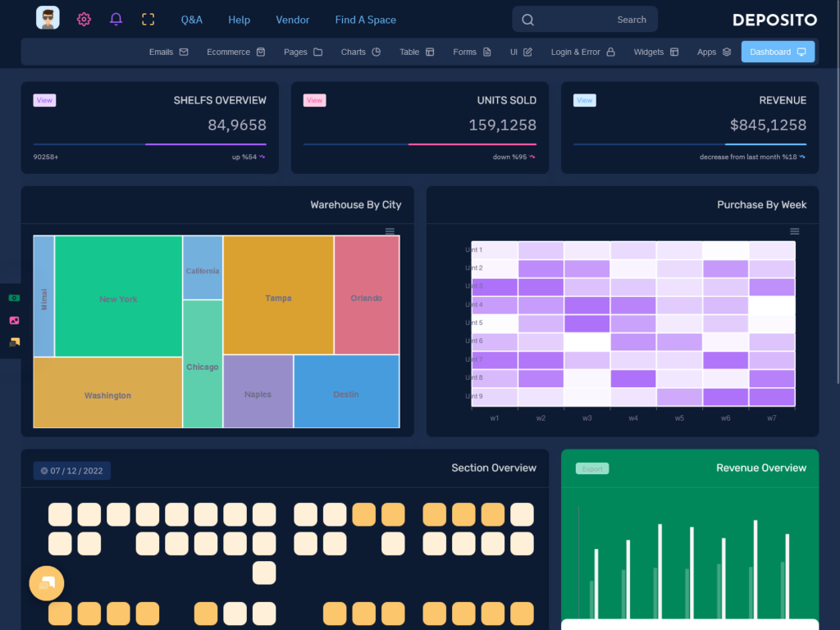Toggle View on the Units Sold card
Image resolution: width=840 pixels, height=630 pixels.
(314, 99)
